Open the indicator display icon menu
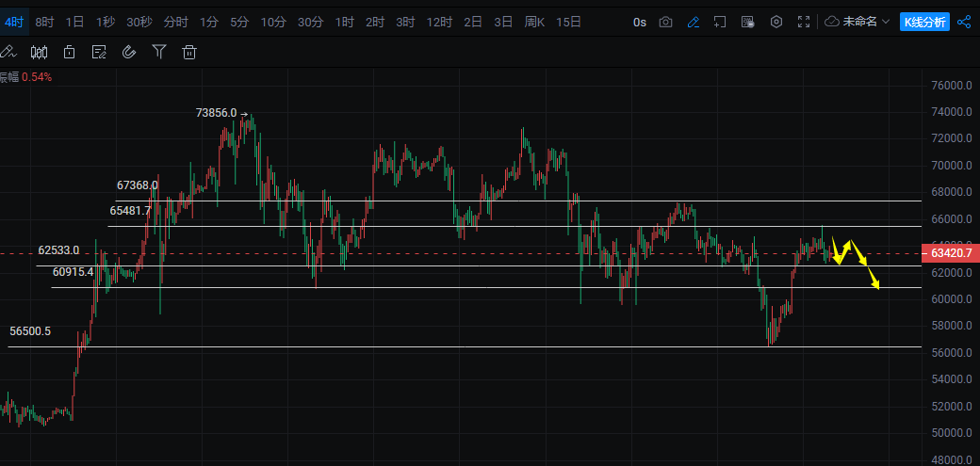 99,52
